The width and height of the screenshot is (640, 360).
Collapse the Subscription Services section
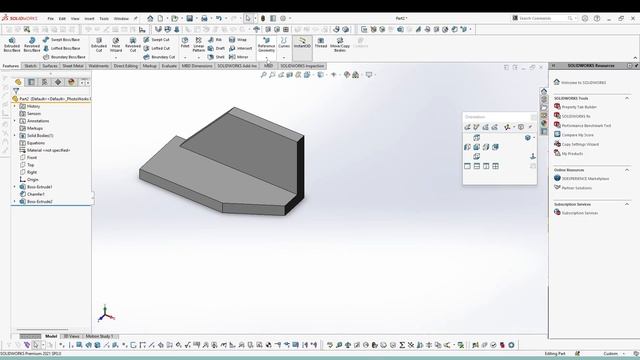coord(627,204)
